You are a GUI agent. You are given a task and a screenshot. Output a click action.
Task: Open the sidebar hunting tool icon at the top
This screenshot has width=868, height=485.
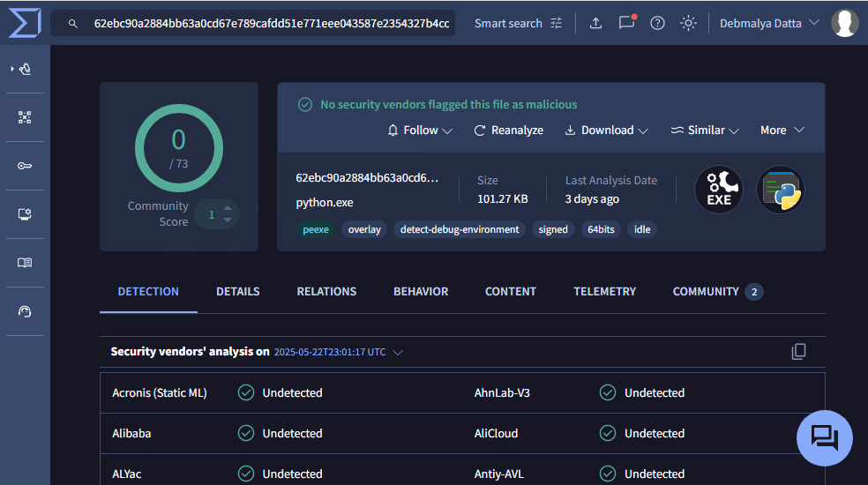click(26, 69)
